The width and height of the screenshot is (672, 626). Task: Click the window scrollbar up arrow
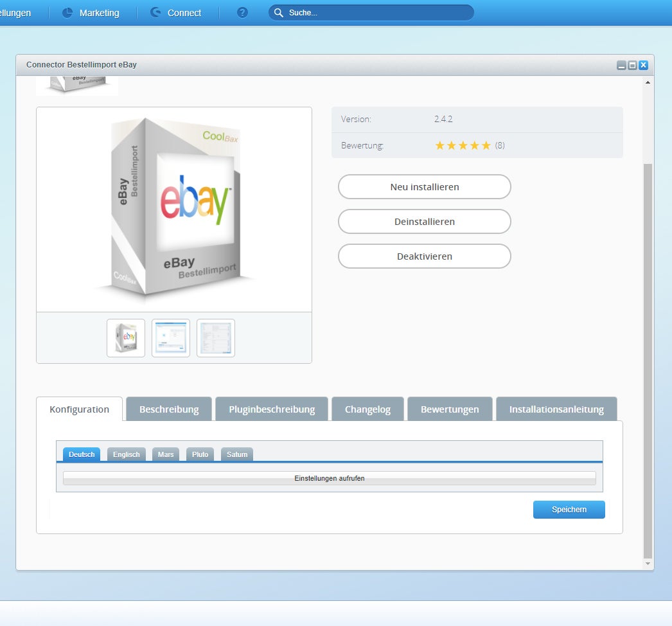[648, 82]
